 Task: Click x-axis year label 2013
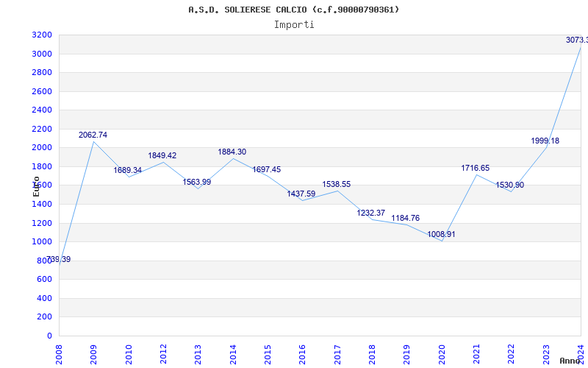pos(198,355)
